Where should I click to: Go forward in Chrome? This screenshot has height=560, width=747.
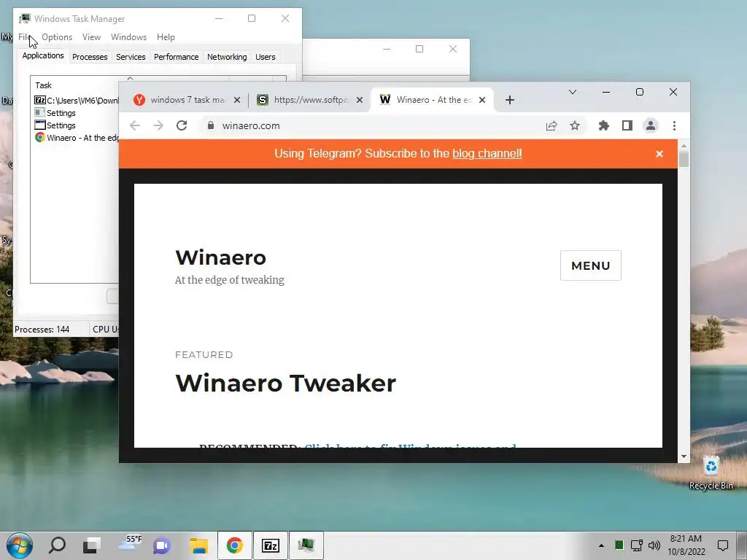click(x=158, y=125)
